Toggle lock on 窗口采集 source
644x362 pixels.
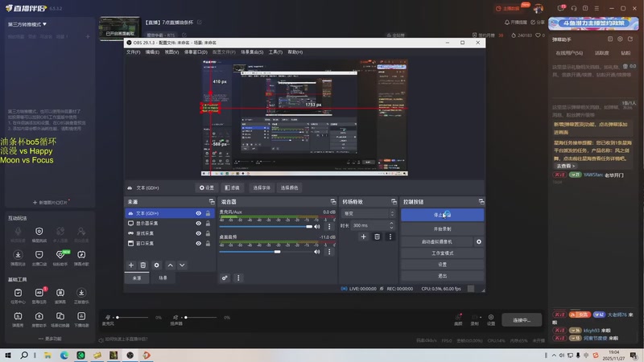[208, 244]
